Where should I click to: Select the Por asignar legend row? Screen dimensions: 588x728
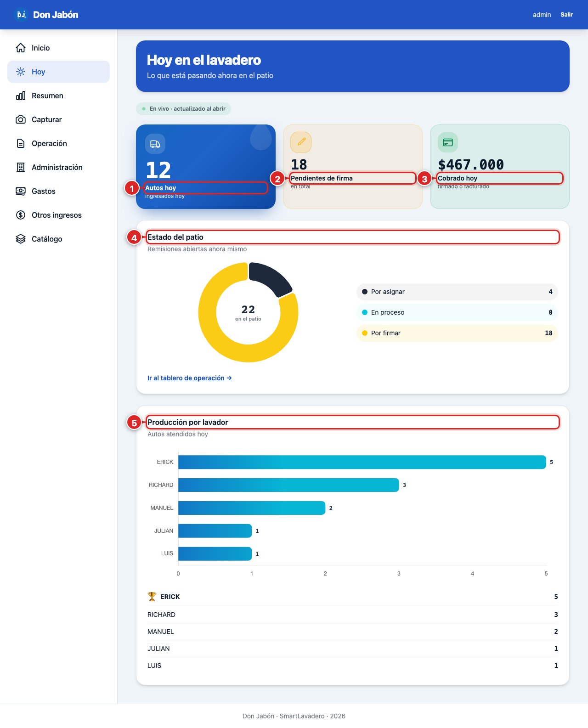(457, 292)
